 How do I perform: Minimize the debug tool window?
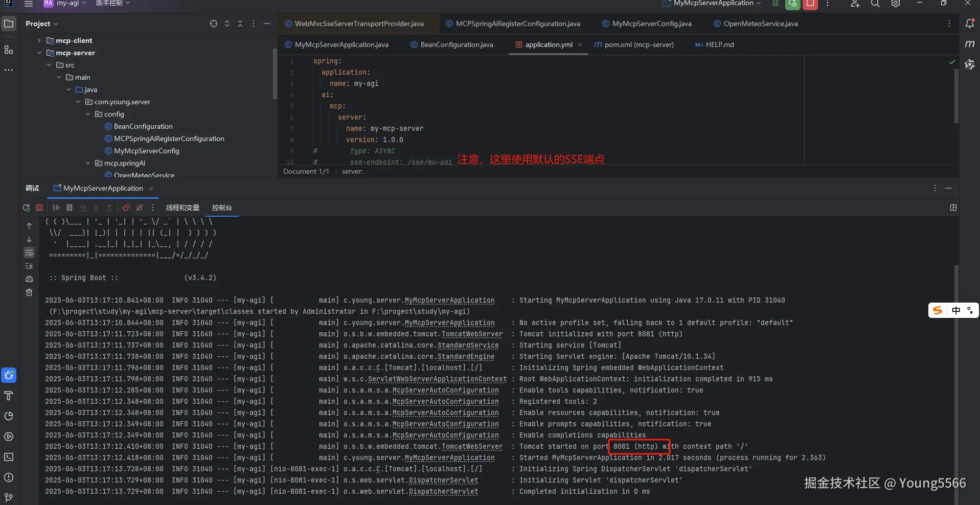click(x=948, y=188)
